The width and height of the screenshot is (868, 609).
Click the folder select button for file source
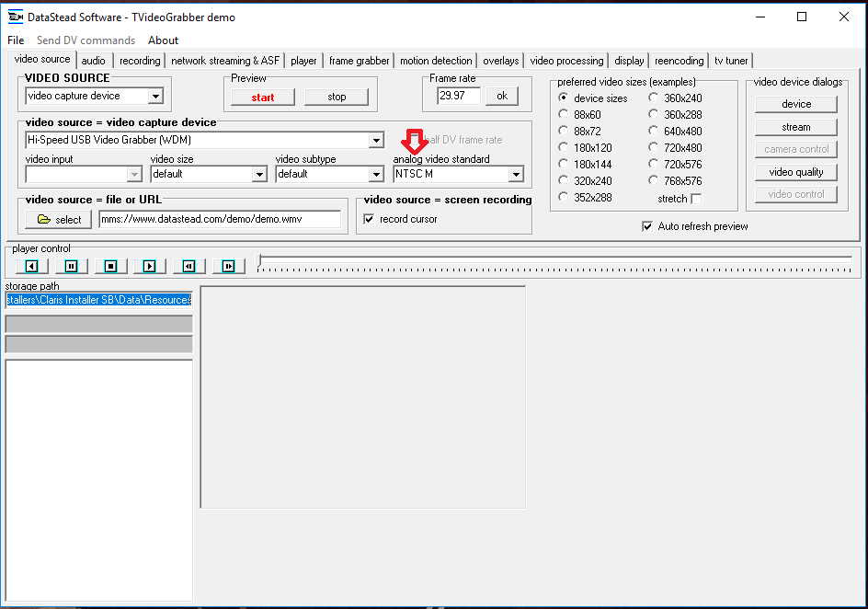(x=59, y=220)
